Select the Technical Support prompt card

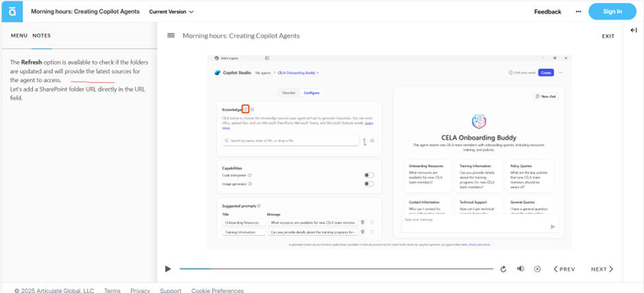click(x=479, y=204)
